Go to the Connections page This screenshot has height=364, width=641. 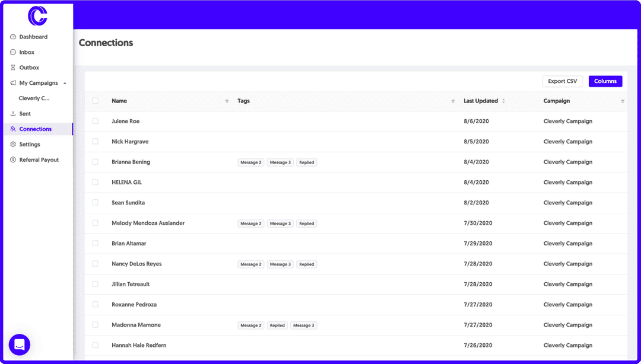(35, 129)
